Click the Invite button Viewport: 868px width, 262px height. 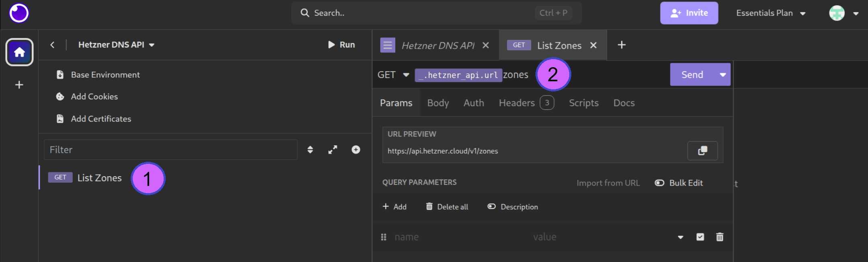[x=689, y=13]
